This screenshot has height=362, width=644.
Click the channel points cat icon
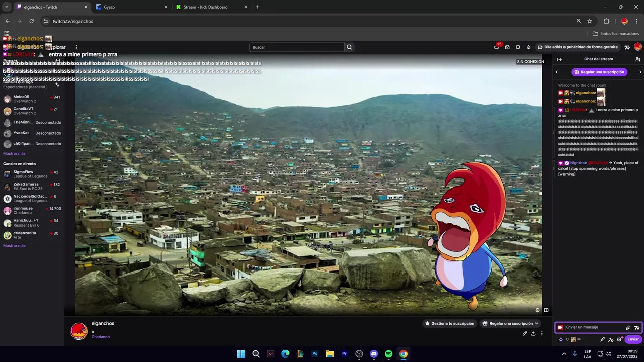coord(574,339)
